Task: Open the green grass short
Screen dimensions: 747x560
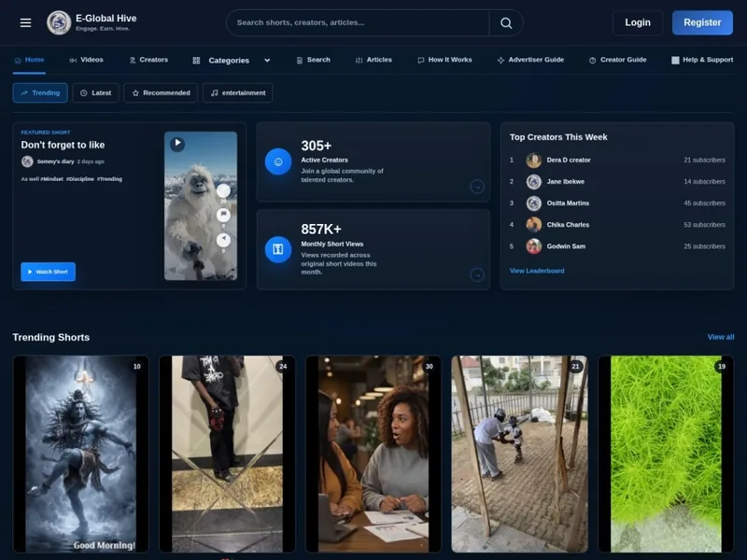Action: tap(666, 455)
